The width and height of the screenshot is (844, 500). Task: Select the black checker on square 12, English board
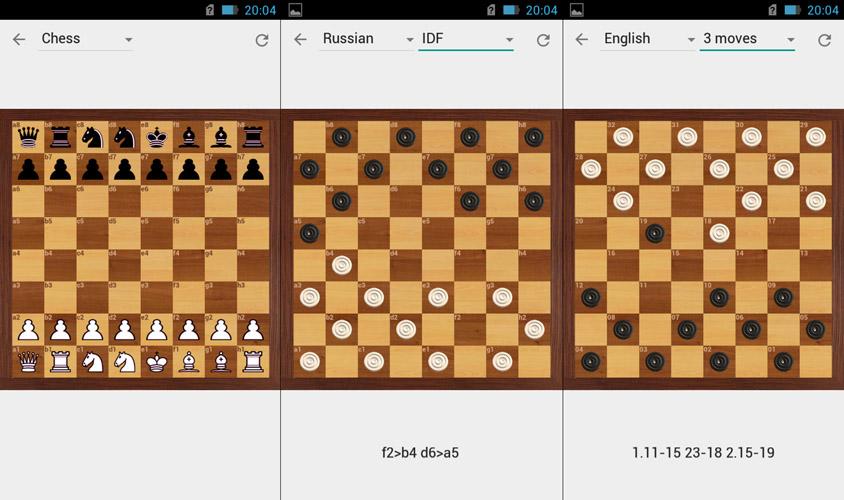coord(591,297)
